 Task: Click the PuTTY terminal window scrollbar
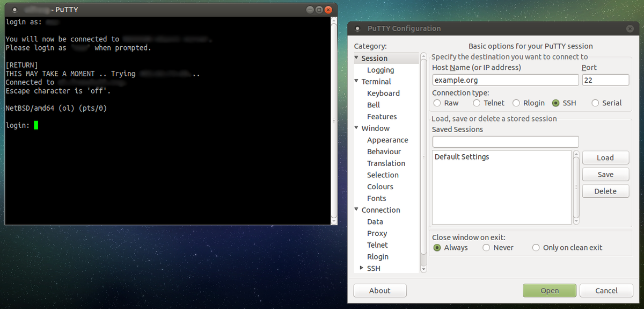334,120
